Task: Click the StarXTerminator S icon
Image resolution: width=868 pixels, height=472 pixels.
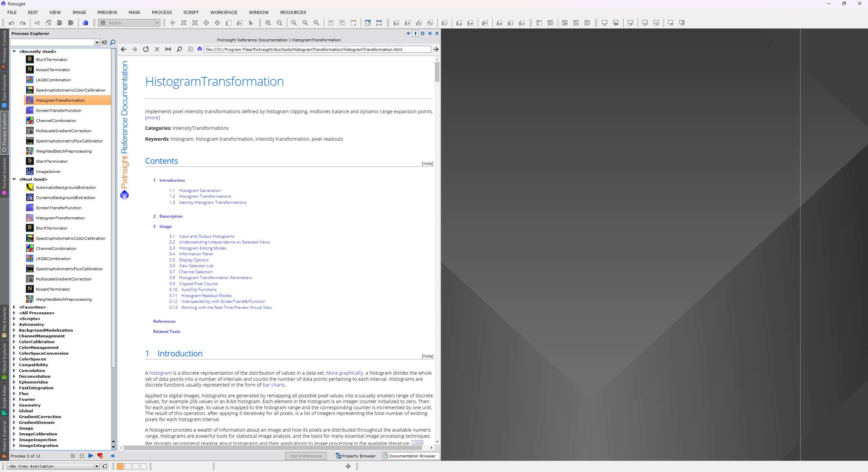Action: click(30, 161)
